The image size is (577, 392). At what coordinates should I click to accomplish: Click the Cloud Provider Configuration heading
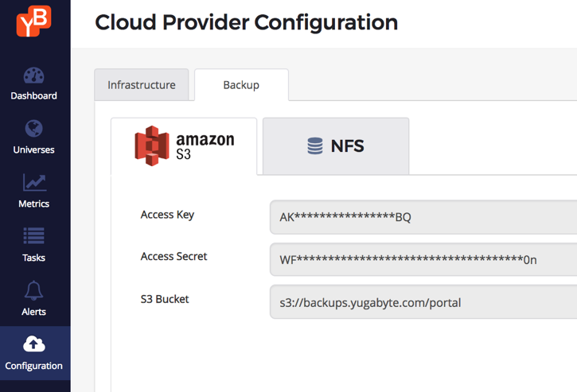(246, 22)
